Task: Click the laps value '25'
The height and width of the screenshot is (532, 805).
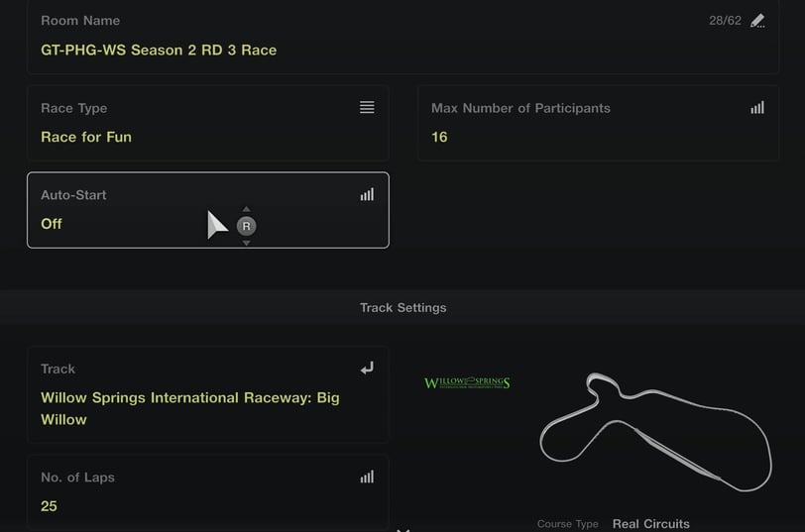Action: [49, 506]
